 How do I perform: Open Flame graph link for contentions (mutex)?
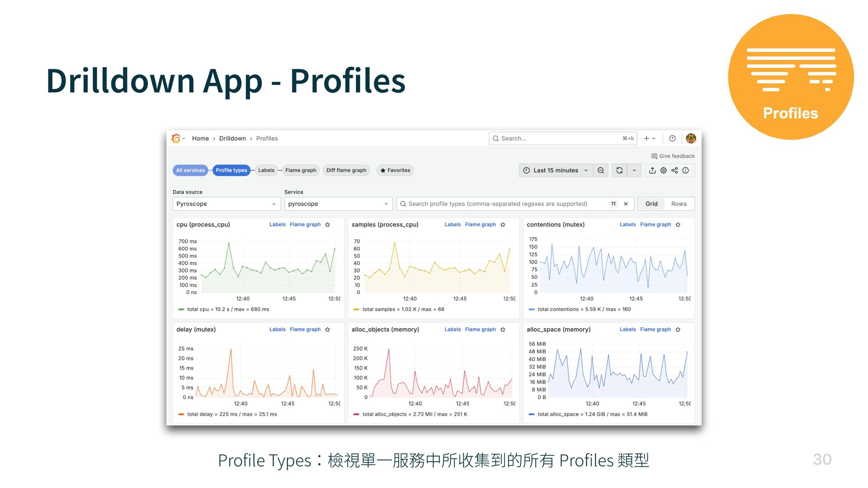[x=655, y=225]
